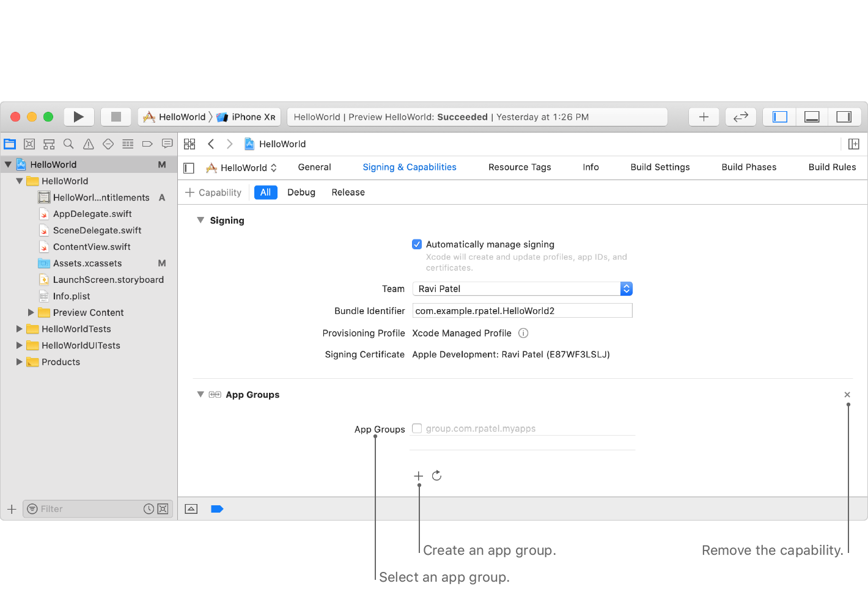Click the Library plus button in toolbar
This screenshot has height=611, width=868.
point(704,117)
